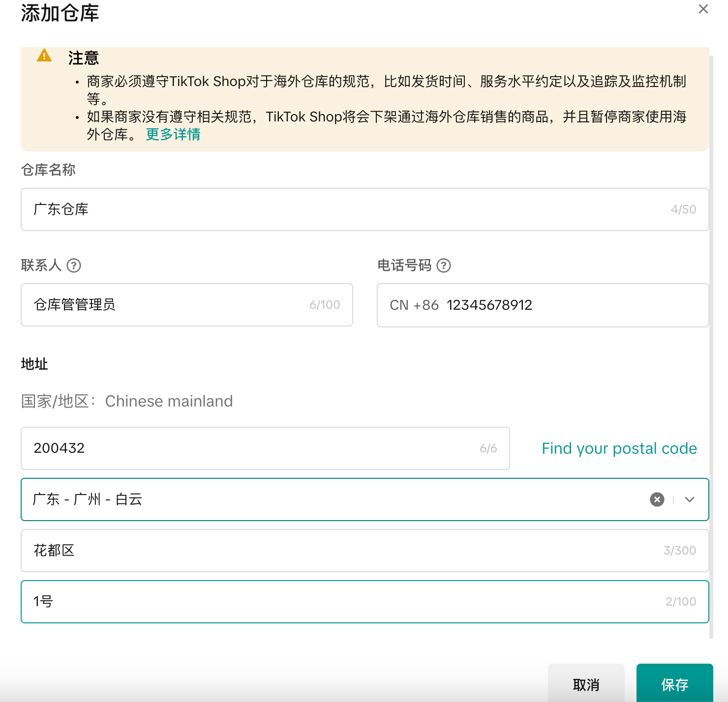Click the detailed address field 1号
728x702 pixels.
tap(364, 602)
